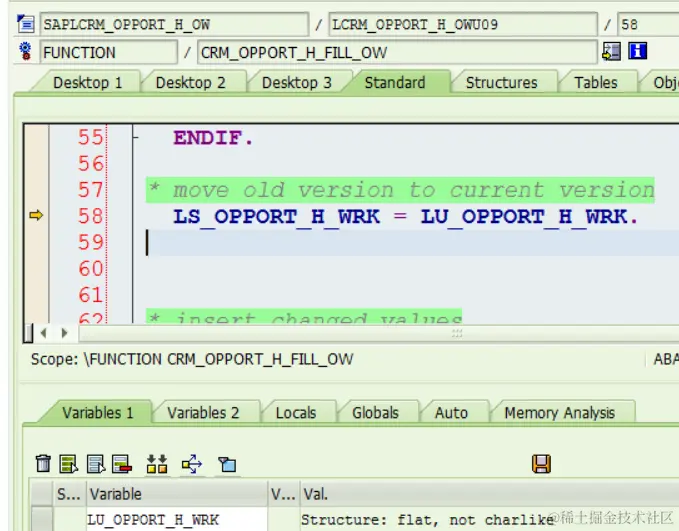Viewport: 679px width, 531px height.
Task: Click the row selector left of LU_OPPORT_H_WRK
Action: [42, 519]
